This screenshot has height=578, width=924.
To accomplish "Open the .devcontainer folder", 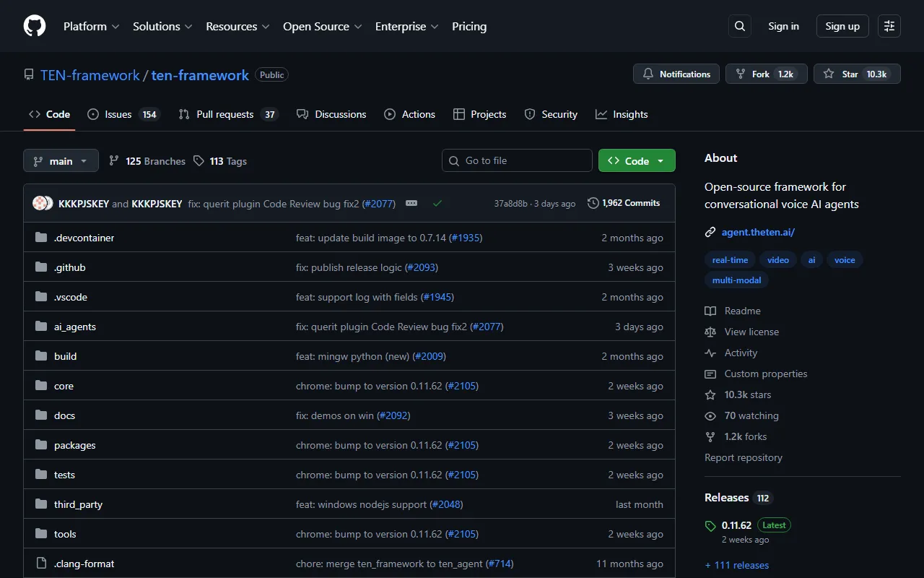I will pos(84,238).
